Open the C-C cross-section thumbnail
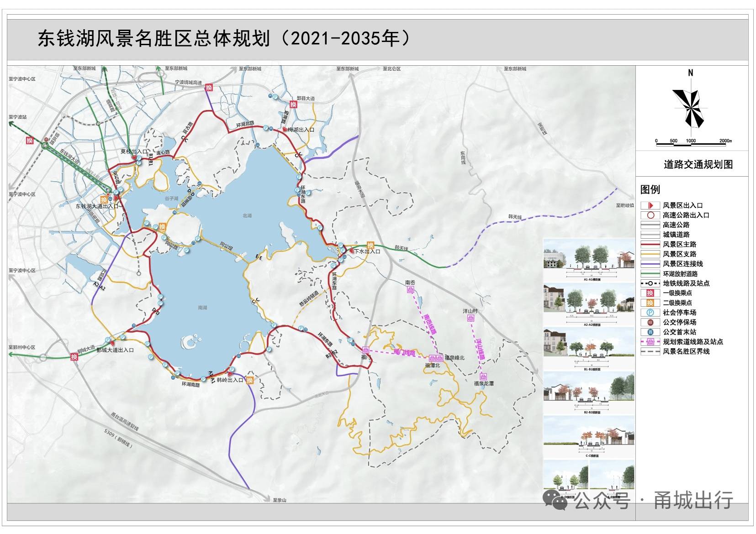The image size is (756, 534). (x=589, y=437)
